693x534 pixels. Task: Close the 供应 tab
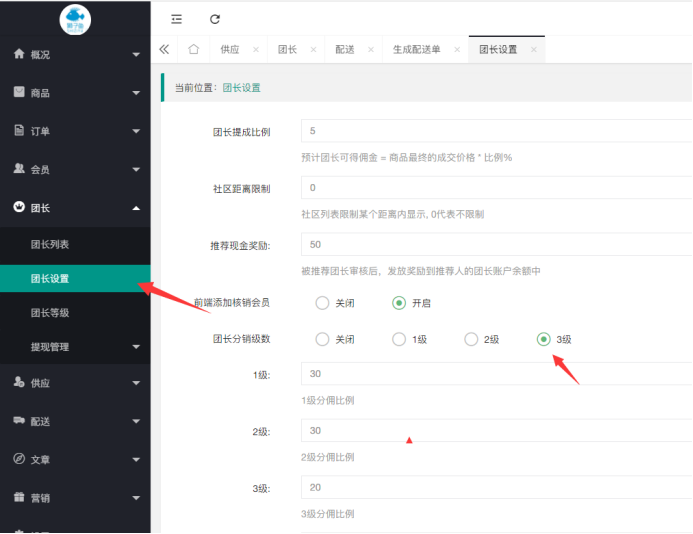256,49
